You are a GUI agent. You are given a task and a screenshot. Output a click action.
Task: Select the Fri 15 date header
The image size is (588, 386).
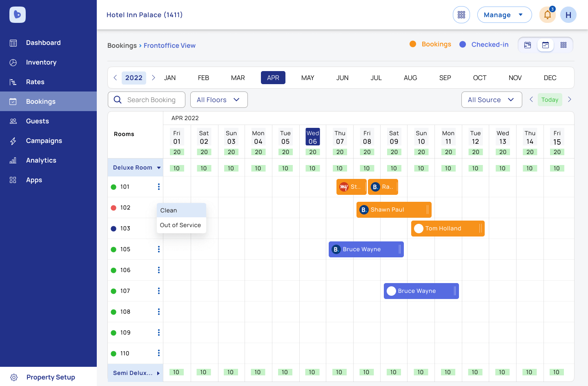tap(557, 138)
